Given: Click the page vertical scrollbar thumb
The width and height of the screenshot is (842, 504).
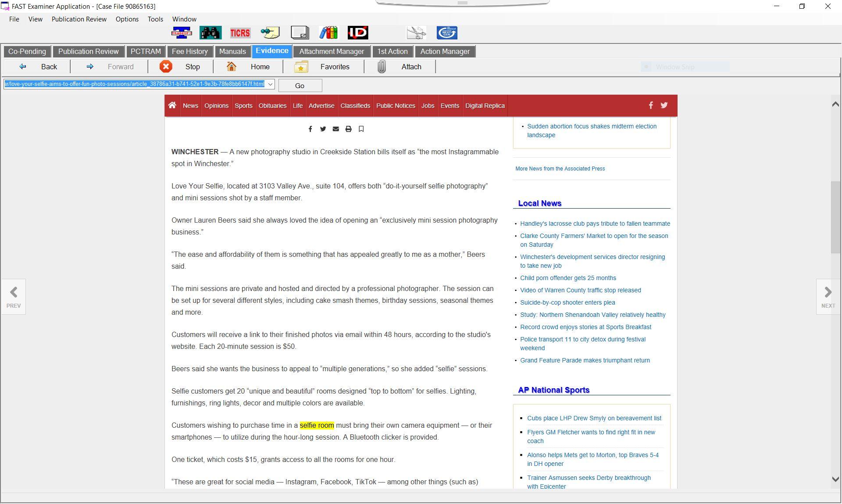Looking at the screenshot, I should (835, 217).
